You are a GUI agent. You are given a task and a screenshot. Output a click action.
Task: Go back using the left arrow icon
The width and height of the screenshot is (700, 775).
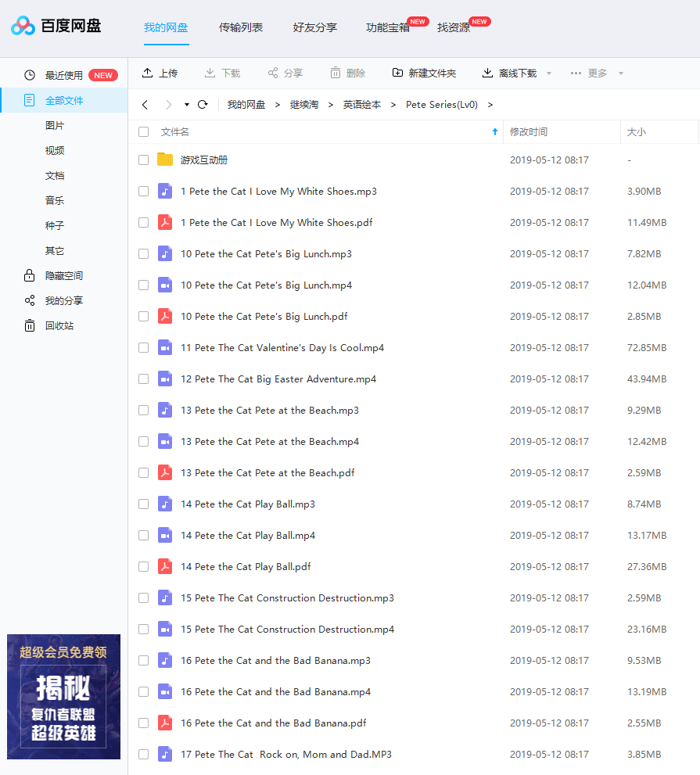click(145, 105)
